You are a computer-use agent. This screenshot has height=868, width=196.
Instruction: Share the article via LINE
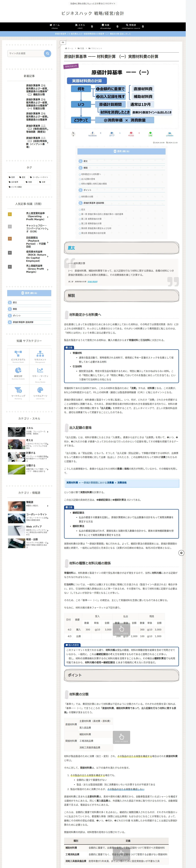[151, 134]
